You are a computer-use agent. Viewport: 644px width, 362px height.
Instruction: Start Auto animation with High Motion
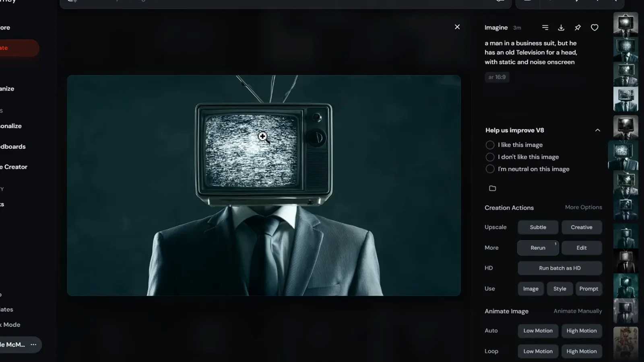point(582,331)
